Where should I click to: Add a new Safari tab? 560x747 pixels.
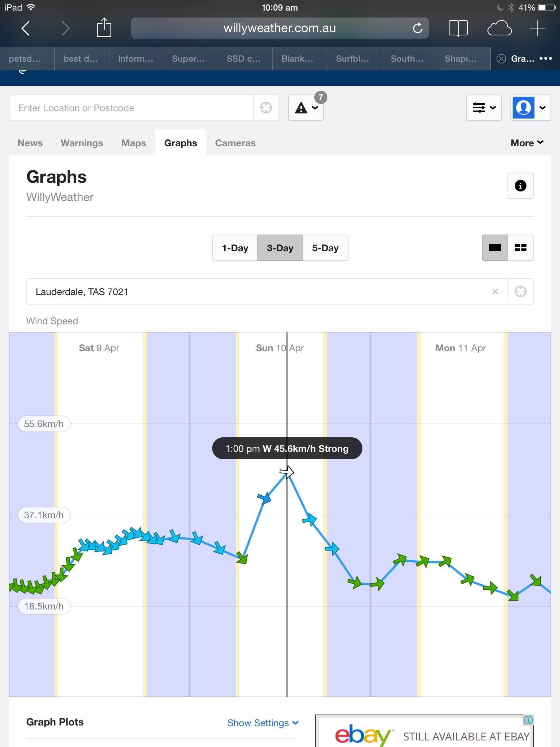(537, 28)
